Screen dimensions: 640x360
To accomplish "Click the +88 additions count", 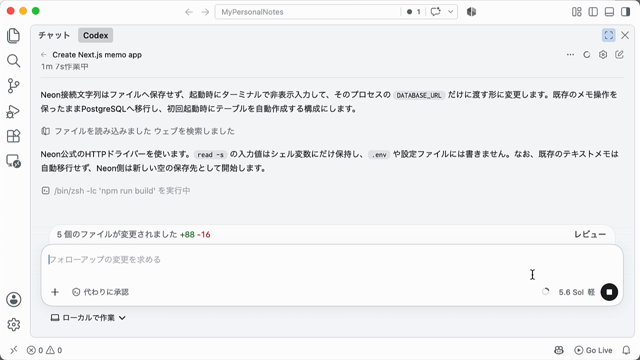I will tap(187, 235).
